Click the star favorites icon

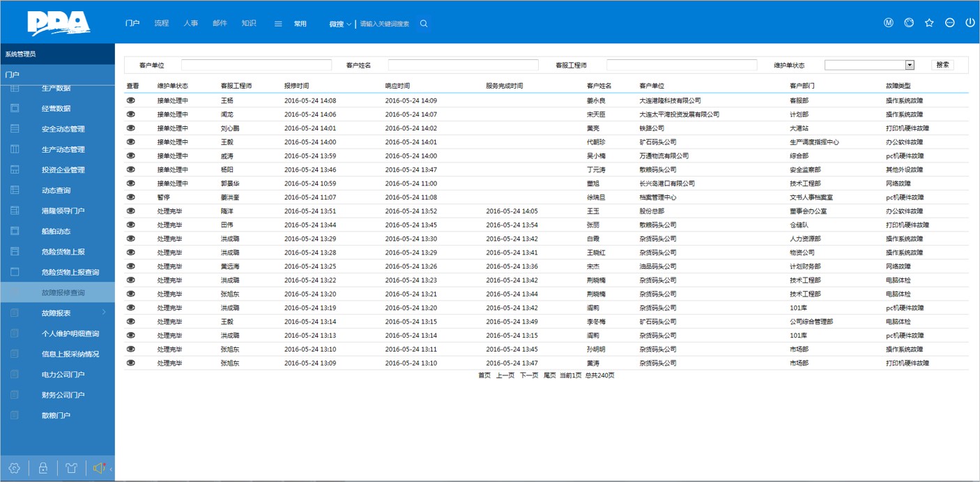coord(929,23)
